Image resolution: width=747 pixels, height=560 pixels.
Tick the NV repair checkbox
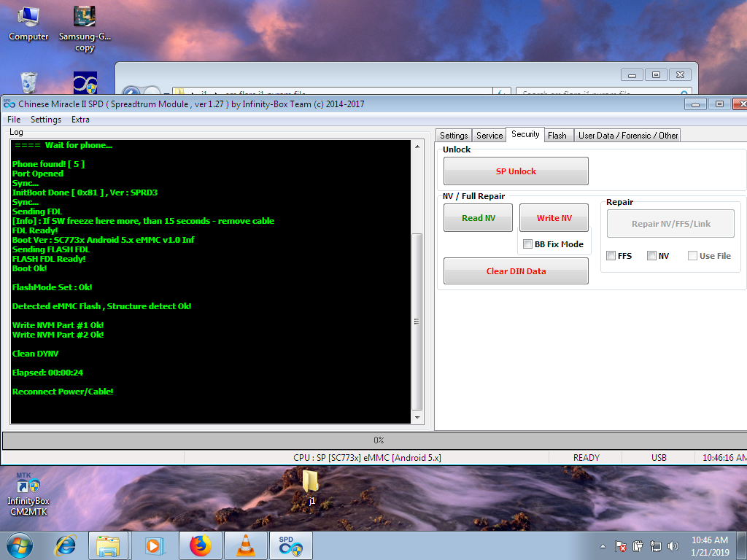[651, 256]
